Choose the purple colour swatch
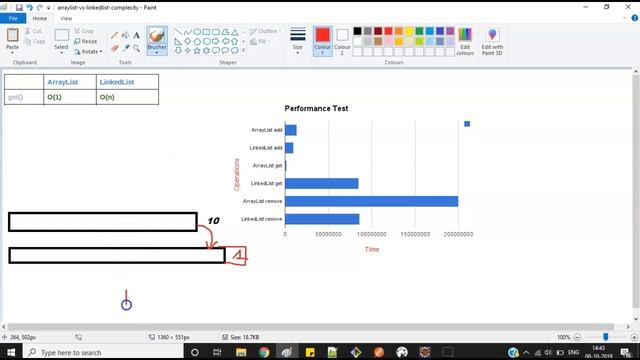Screen dimensions: 640x360 [x=450, y=31]
